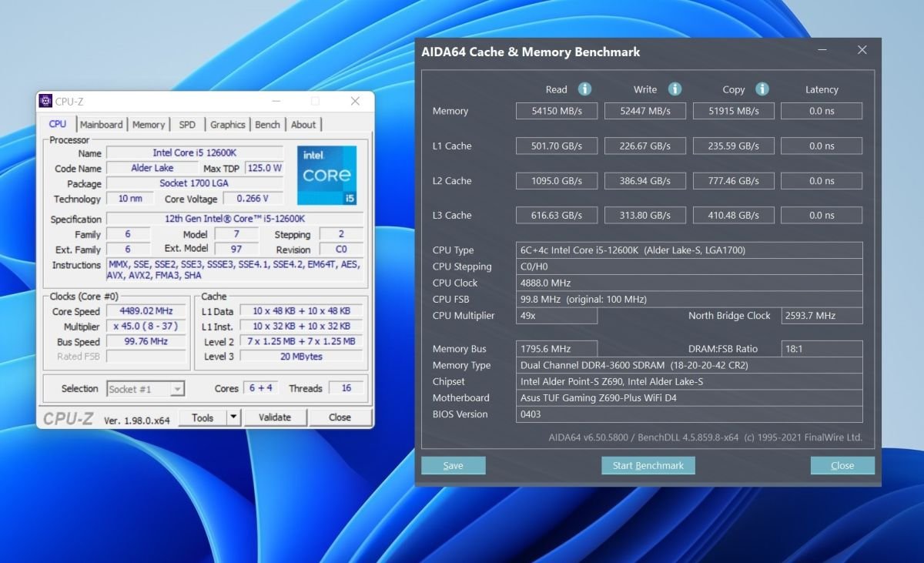Click the Code Name Alder Lake field

(x=152, y=168)
